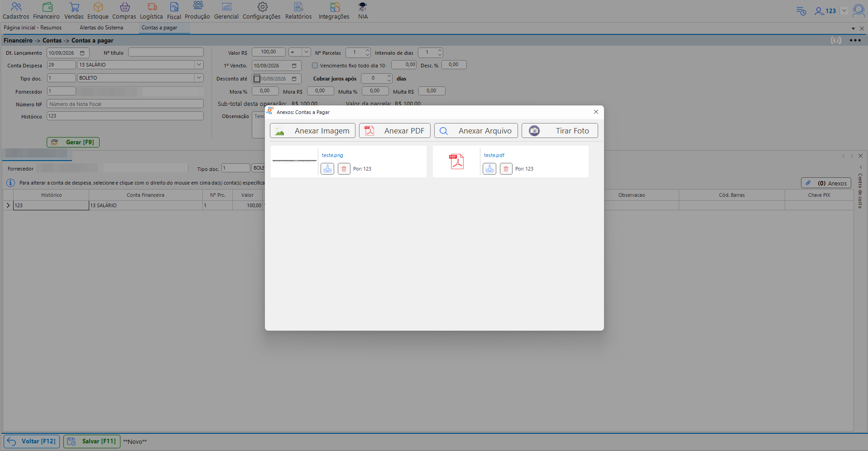Click the Número NF input field
This screenshot has height=451, width=868.
point(125,104)
